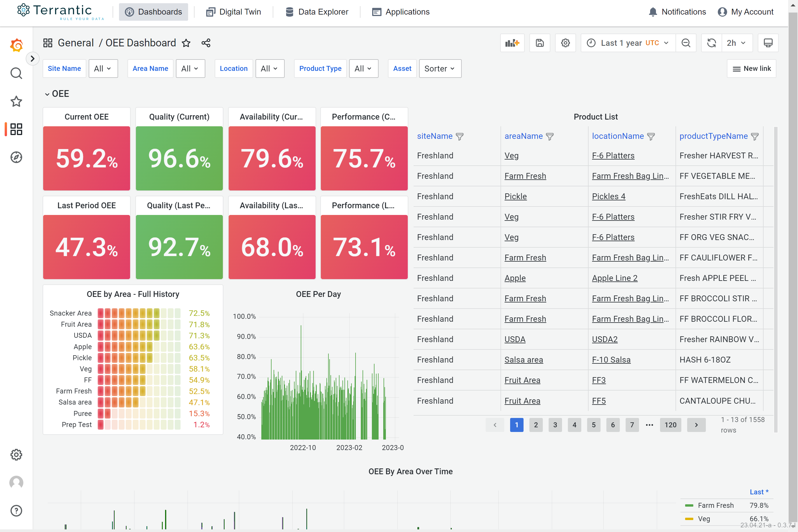Go to page 120 of Product List
Viewport: 798px width, 532px height.
[671, 425]
